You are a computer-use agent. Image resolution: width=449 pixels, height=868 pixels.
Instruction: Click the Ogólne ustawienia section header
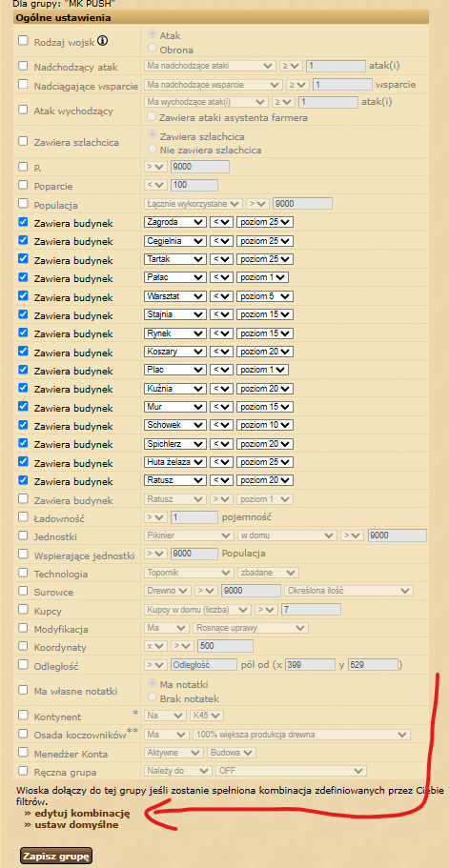coord(221,18)
